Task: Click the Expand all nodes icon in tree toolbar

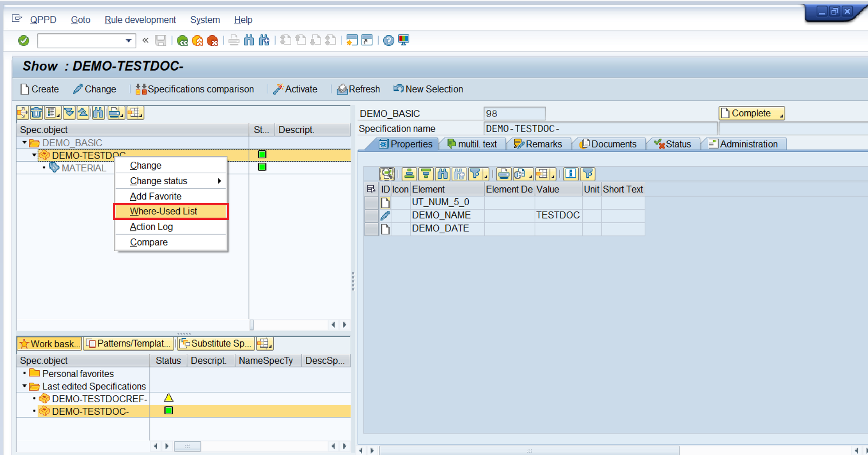Action: [x=69, y=113]
